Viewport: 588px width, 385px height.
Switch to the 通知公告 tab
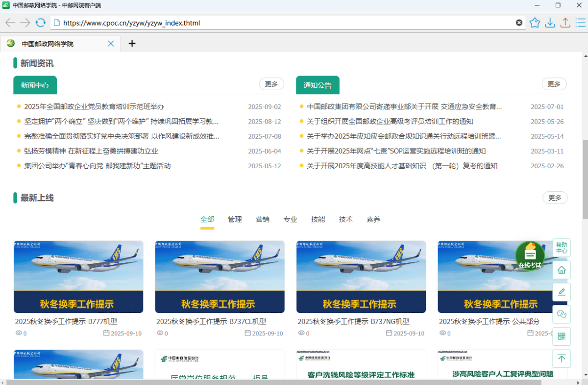(318, 85)
